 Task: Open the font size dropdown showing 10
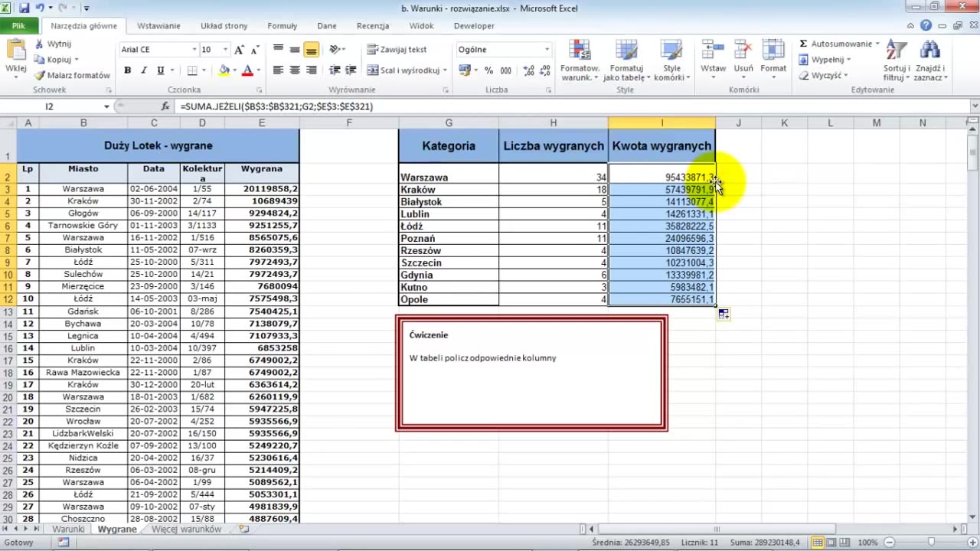tap(225, 50)
